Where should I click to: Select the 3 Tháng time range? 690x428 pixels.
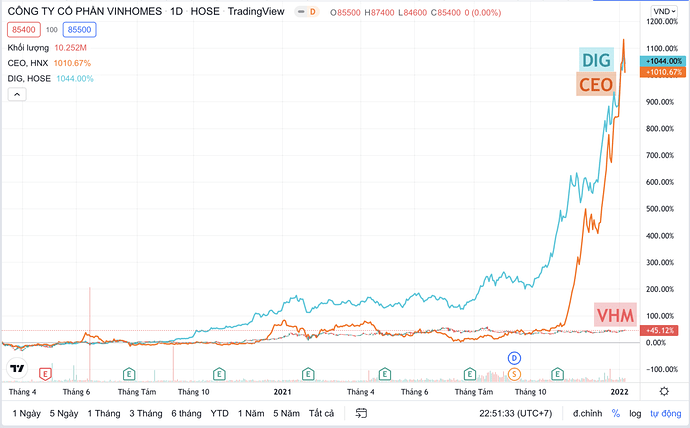pos(146,413)
